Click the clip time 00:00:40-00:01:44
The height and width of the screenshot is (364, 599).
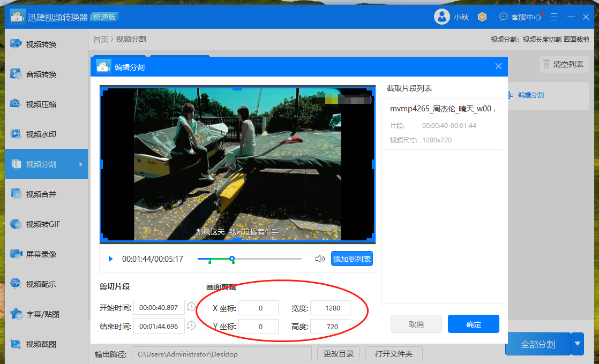449,126
